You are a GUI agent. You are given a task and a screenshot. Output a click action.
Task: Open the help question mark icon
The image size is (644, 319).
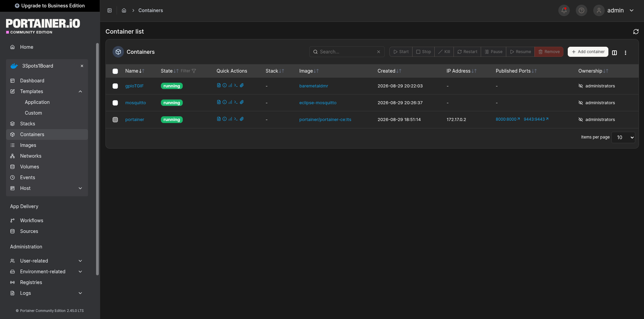[x=582, y=10]
